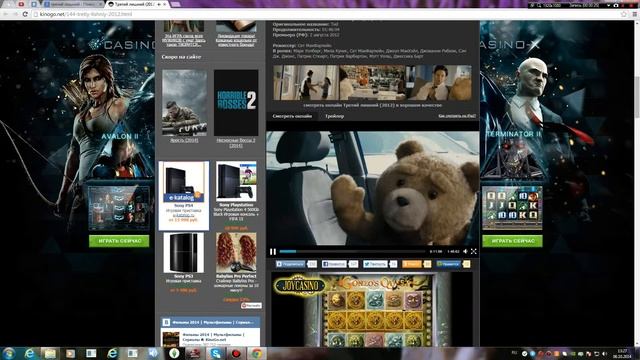Open the taskbar clock and date
The image size is (640, 360).
622,354
